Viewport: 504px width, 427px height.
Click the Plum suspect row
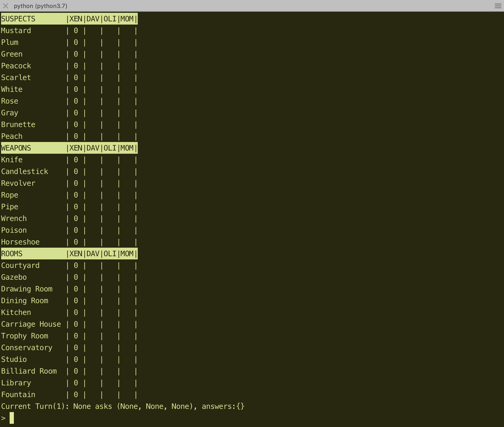coord(69,42)
